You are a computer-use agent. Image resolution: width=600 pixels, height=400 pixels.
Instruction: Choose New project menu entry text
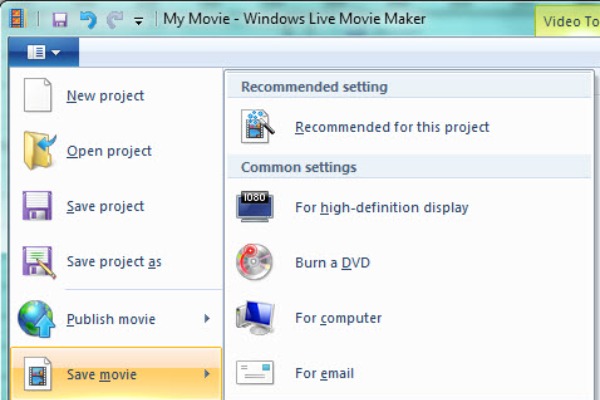tap(105, 96)
